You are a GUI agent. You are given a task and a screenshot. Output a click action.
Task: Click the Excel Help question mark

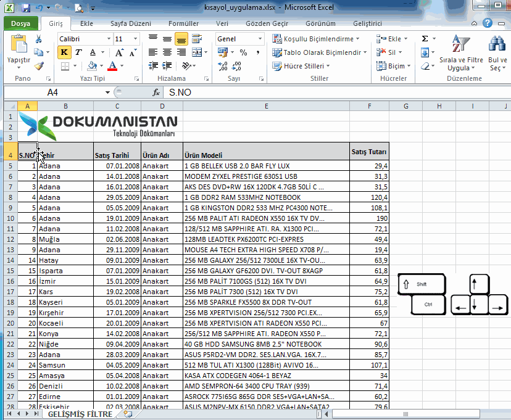click(x=488, y=23)
